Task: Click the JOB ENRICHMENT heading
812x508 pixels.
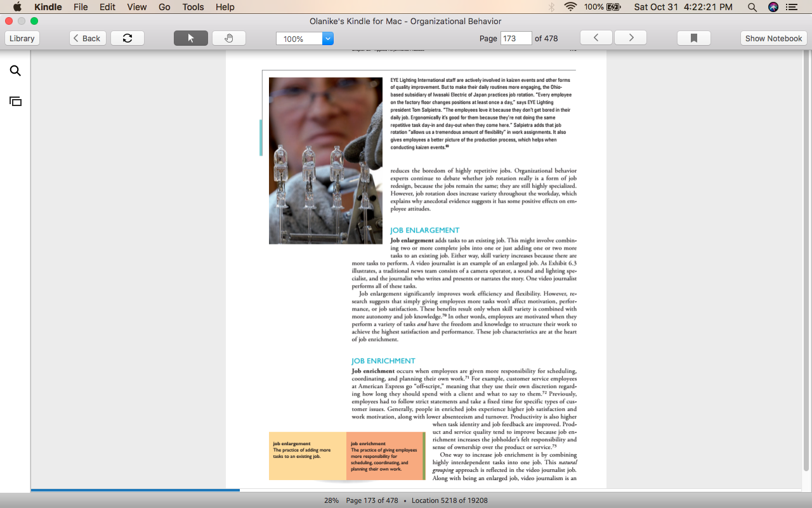Action: click(383, 361)
